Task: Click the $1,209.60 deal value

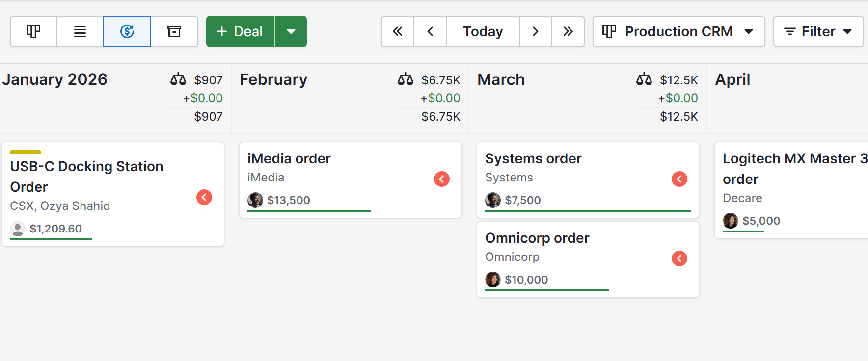Action: click(55, 229)
